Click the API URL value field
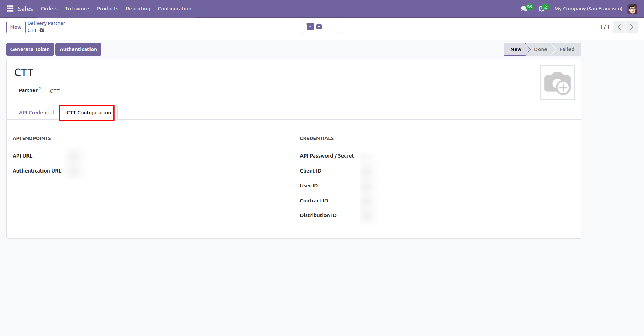This screenshot has height=336, width=644. 74,156
